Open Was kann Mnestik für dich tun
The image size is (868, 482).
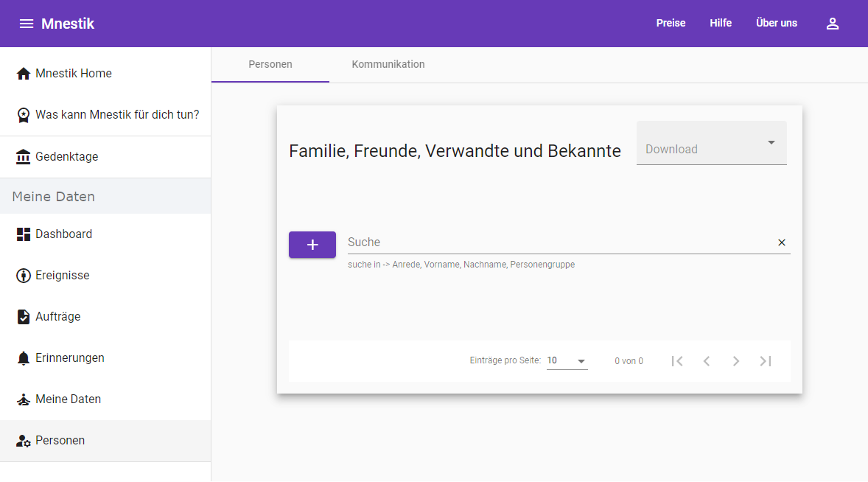(x=116, y=115)
